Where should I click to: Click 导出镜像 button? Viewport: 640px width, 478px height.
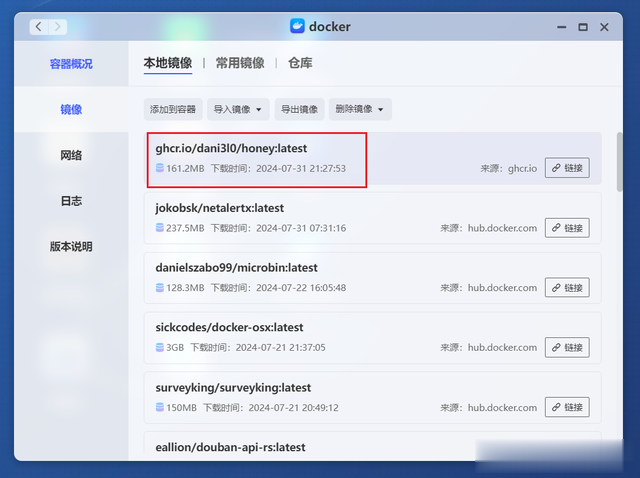pos(300,109)
